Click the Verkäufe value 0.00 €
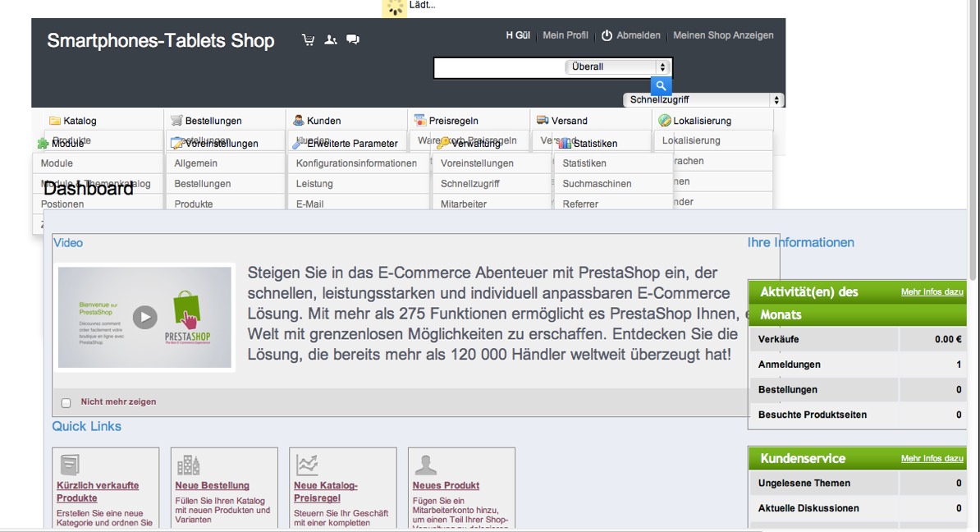Viewport: 980px width, 532px height. click(x=948, y=339)
